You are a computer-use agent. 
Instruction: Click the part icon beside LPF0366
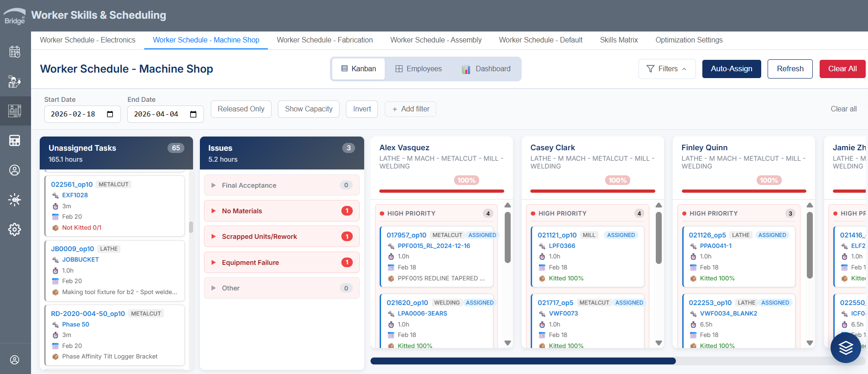542,246
